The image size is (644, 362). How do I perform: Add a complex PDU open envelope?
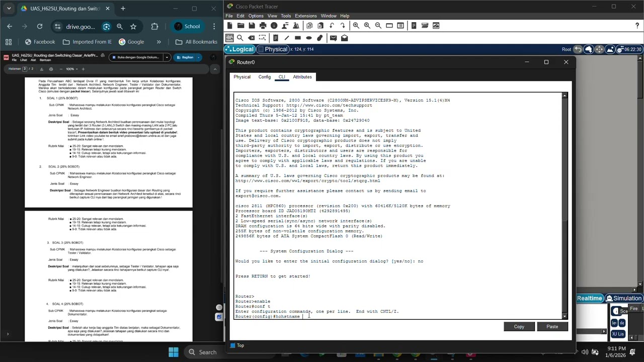[x=344, y=38]
